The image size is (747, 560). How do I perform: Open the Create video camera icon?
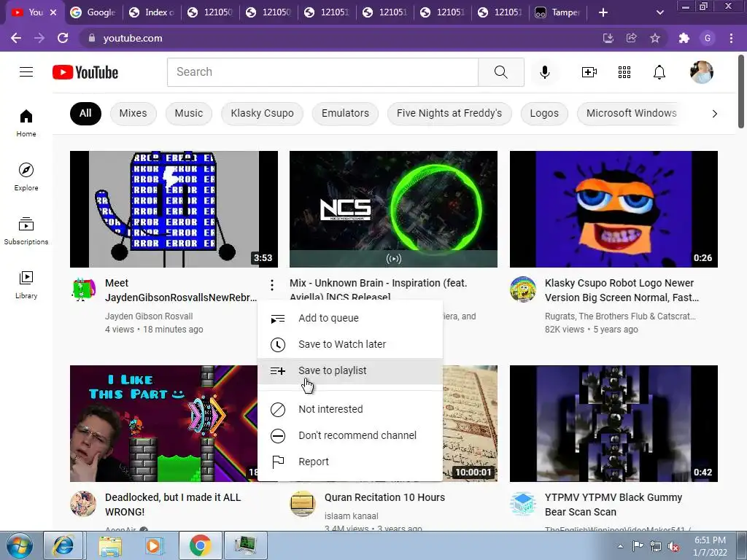tap(589, 72)
